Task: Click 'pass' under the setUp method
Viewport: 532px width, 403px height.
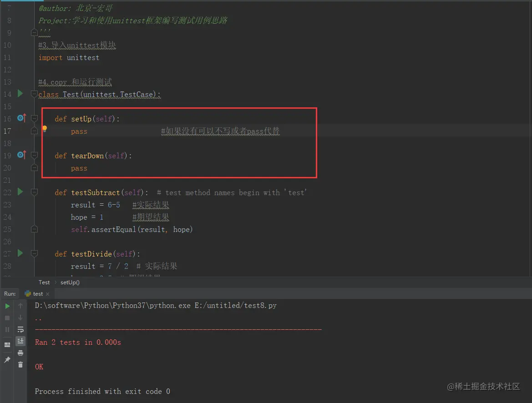Action: tap(79, 131)
